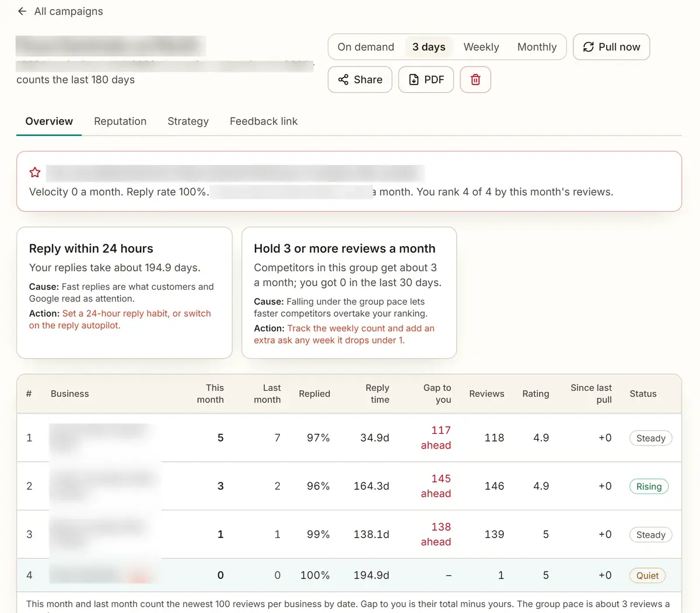Switch to the Overview tab
Image resolution: width=700 pixels, height=613 pixels.
(x=49, y=121)
